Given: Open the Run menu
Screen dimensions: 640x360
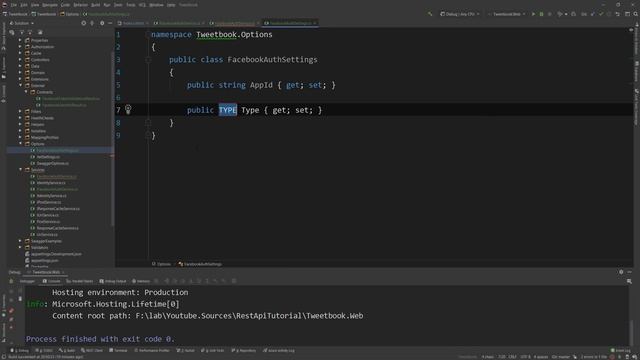Looking at the screenshot, I should coord(107,5).
